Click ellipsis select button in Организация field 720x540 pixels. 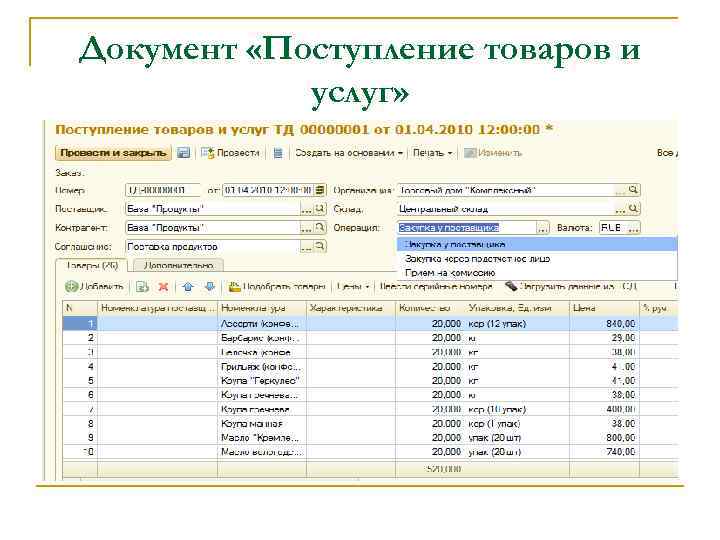click(x=621, y=190)
